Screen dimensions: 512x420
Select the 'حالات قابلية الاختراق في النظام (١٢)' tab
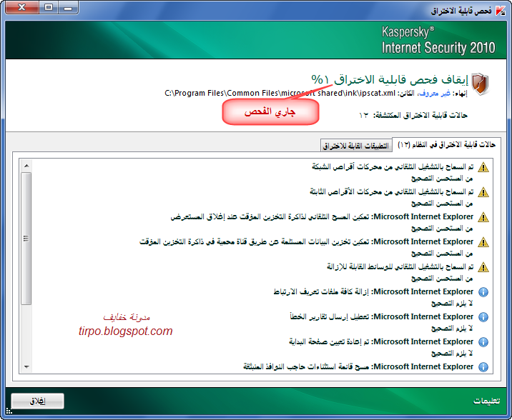click(446, 144)
